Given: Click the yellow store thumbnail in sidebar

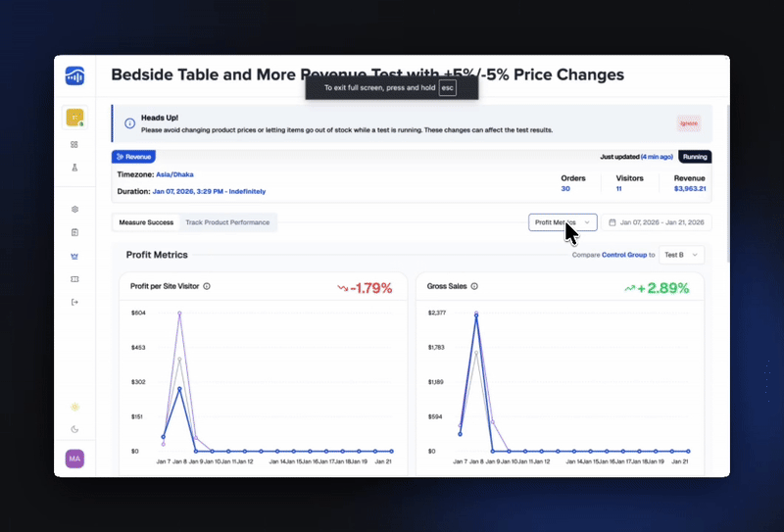Looking at the screenshot, I should point(74,118).
